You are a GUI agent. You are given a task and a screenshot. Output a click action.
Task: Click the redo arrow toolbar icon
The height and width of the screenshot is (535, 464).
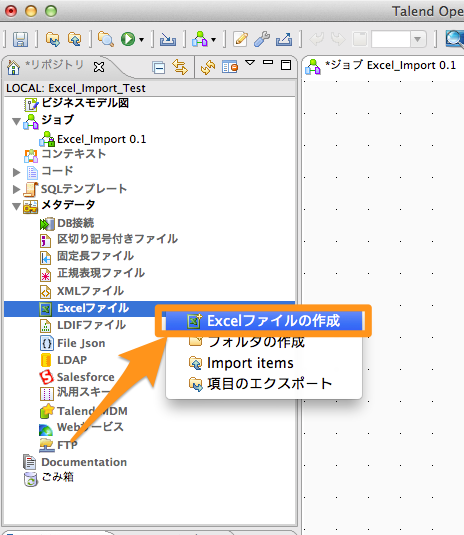click(x=338, y=39)
